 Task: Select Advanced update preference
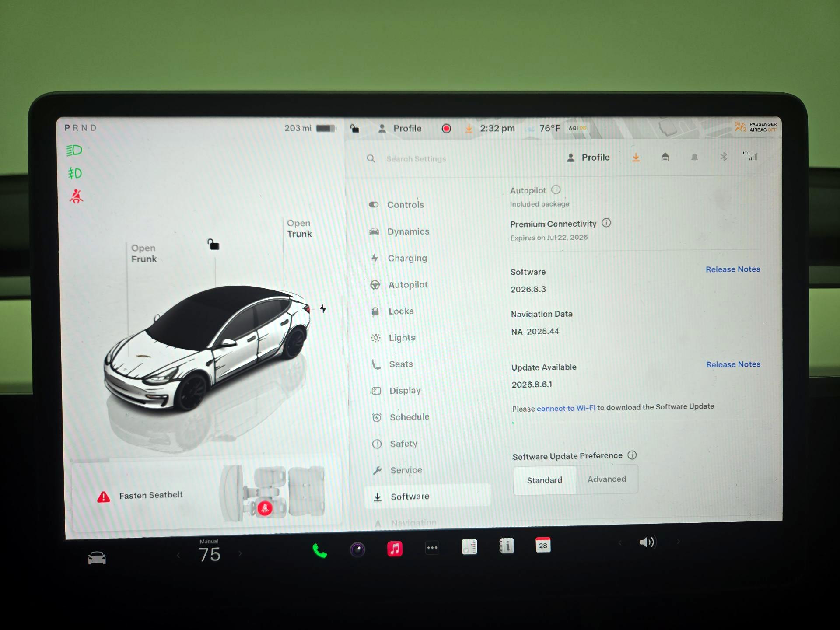coord(607,479)
